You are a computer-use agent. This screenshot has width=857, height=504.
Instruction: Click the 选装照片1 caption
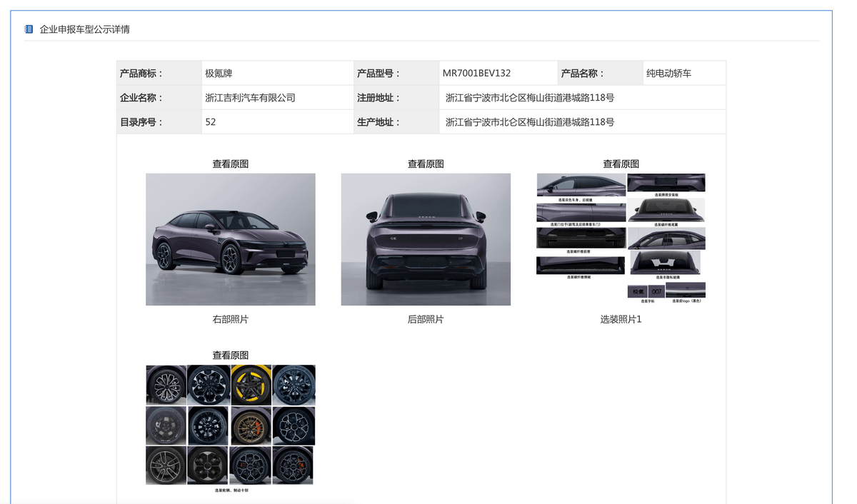(621, 320)
